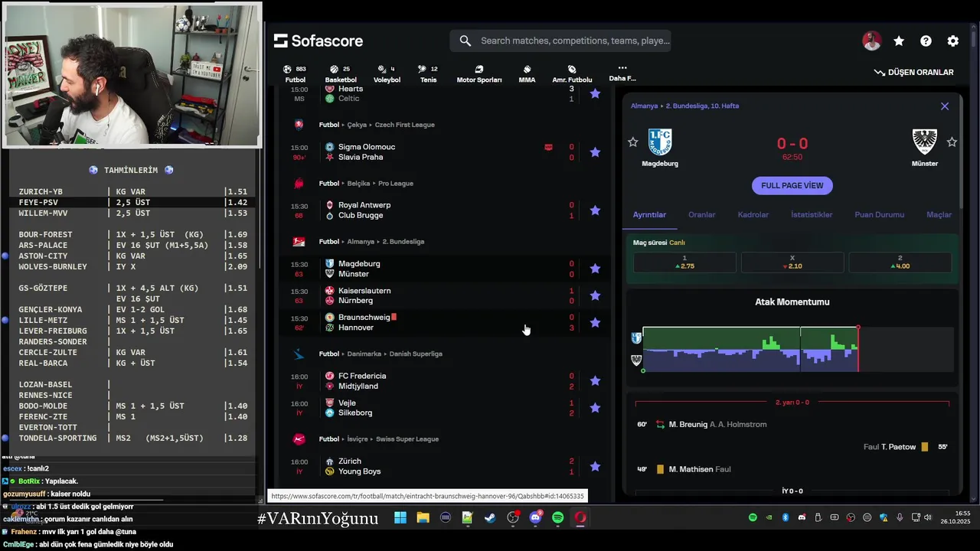This screenshot has width=980, height=551.
Task: Select away win odds 4.00
Action: coord(900,262)
